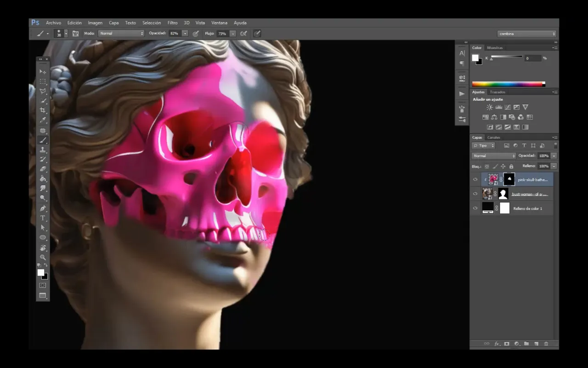
Task: Add a Black & White adjustment
Action: [x=503, y=117]
